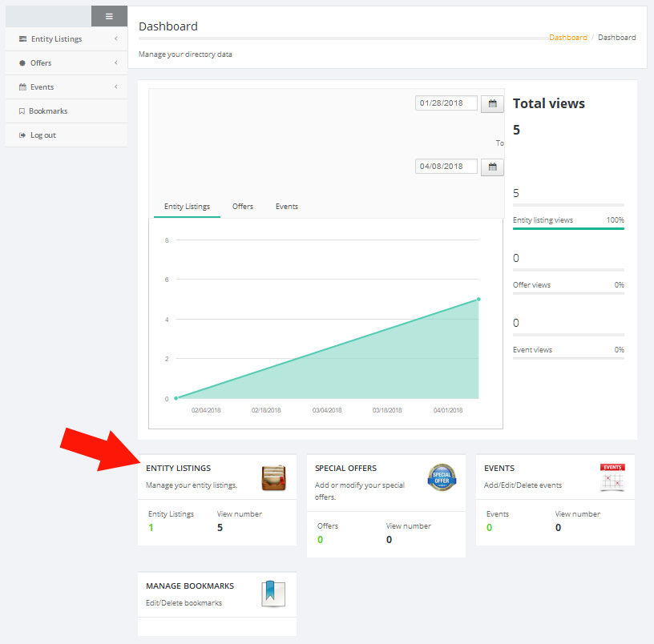Click the Add or modify your special offers text

360,492
